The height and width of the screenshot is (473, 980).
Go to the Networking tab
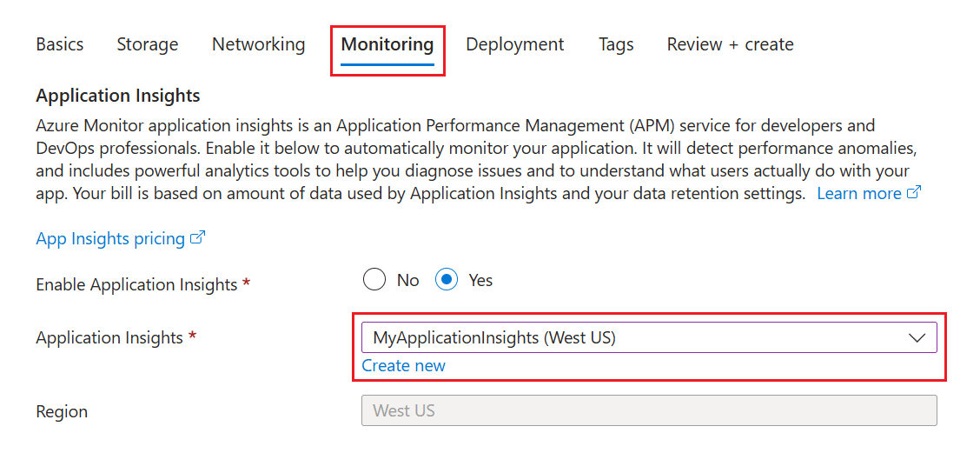[x=259, y=44]
